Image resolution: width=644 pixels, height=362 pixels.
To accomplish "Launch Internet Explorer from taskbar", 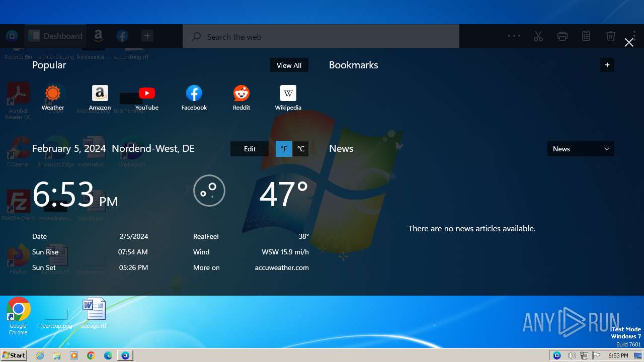I will [x=40, y=355].
